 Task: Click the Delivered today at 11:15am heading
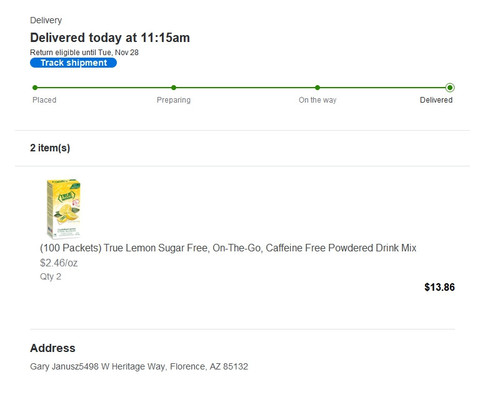tap(110, 38)
